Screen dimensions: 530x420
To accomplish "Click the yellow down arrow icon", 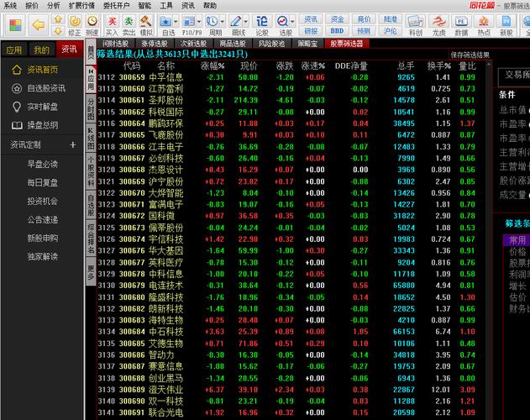I will pyautogui.click(x=58, y=31).
